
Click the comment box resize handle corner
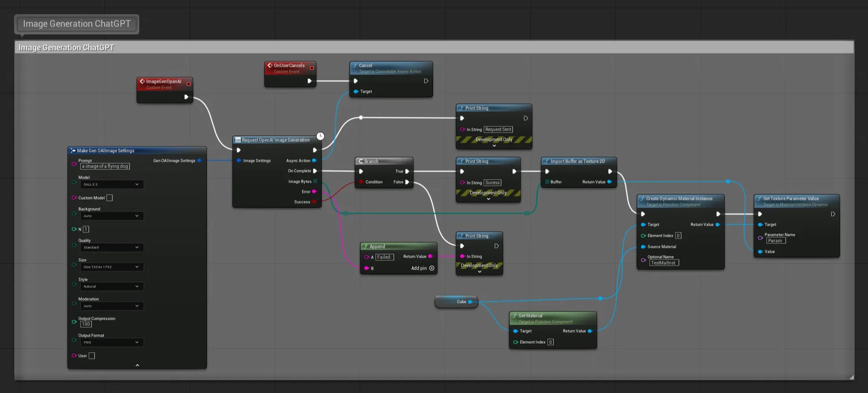click(852, 377)
